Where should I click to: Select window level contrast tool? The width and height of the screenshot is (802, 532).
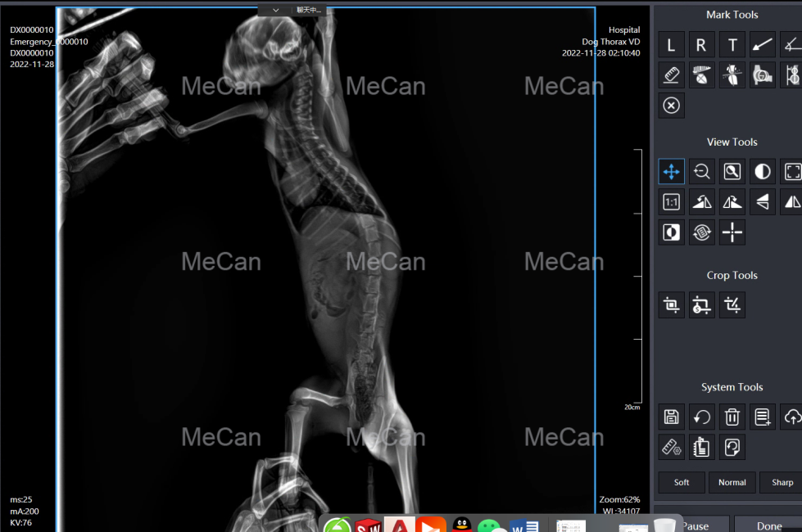click(x=762, y=172)
